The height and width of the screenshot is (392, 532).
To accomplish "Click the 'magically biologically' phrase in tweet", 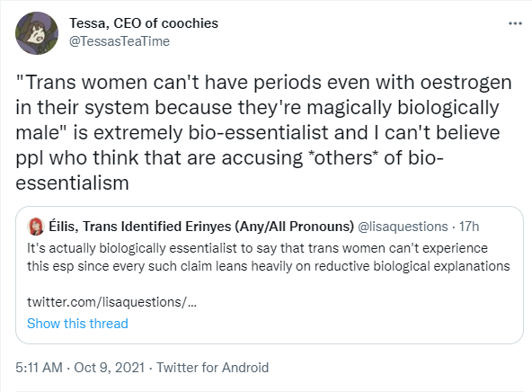I will [403, 108].
